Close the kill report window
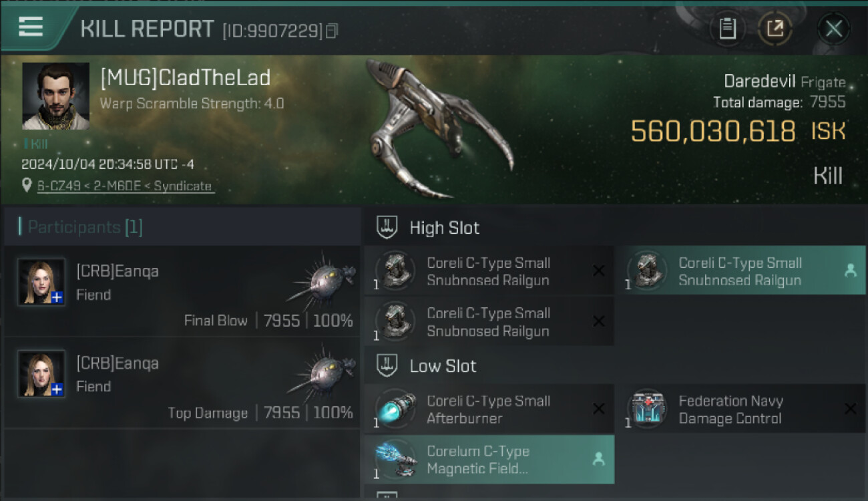868x501 pixels. [833, 29]
